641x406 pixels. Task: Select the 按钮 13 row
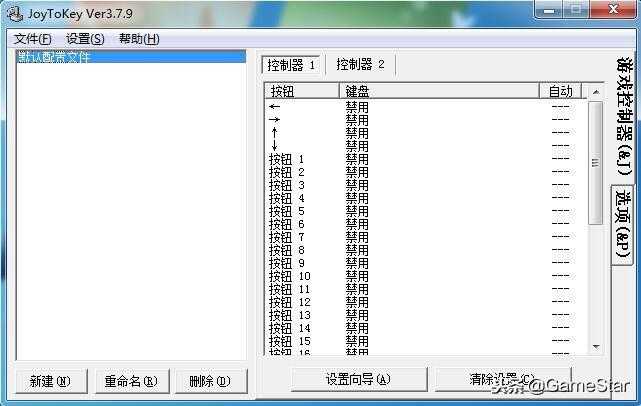pyautogui.click(x=426, y=315)
